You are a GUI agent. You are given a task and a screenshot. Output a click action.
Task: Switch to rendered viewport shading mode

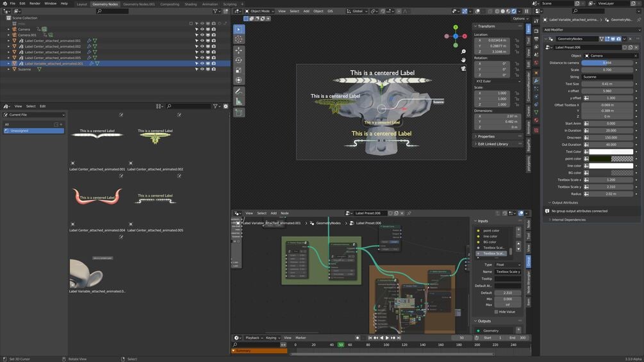click(514, 11)
